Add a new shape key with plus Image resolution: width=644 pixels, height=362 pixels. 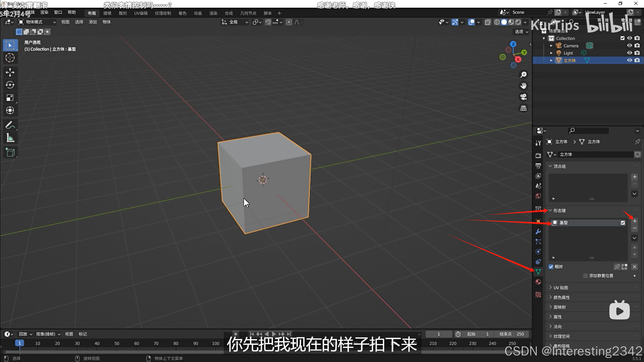(x=634, y=221)
